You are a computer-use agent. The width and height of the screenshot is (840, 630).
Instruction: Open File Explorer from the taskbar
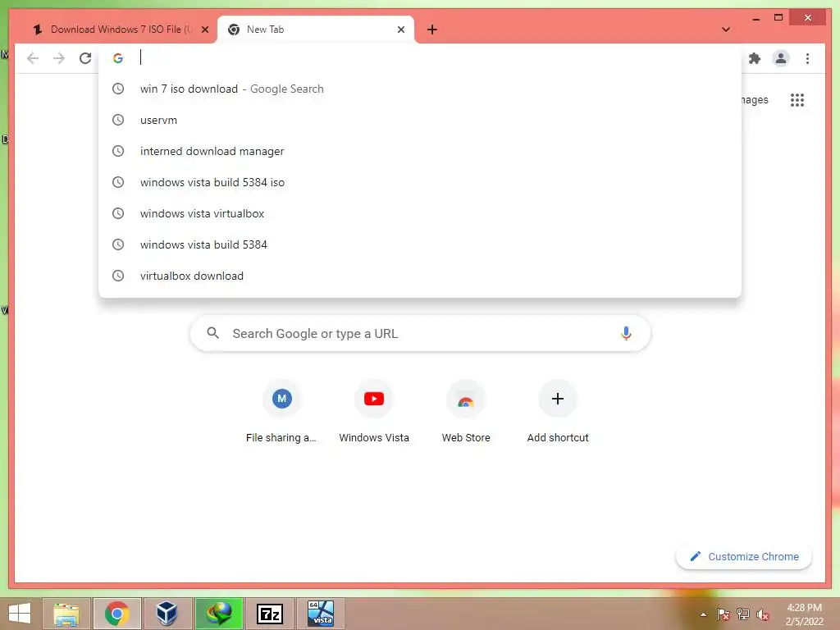[66, 614]
